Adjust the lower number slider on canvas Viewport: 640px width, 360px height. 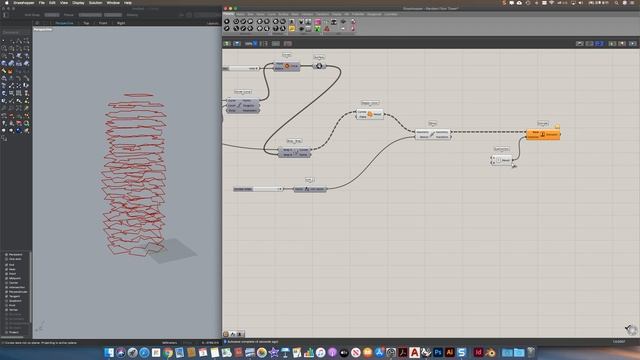[x=258, y=189]
